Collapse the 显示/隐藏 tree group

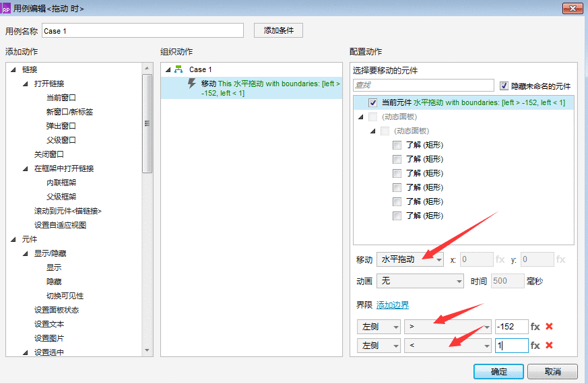(26, 254)
